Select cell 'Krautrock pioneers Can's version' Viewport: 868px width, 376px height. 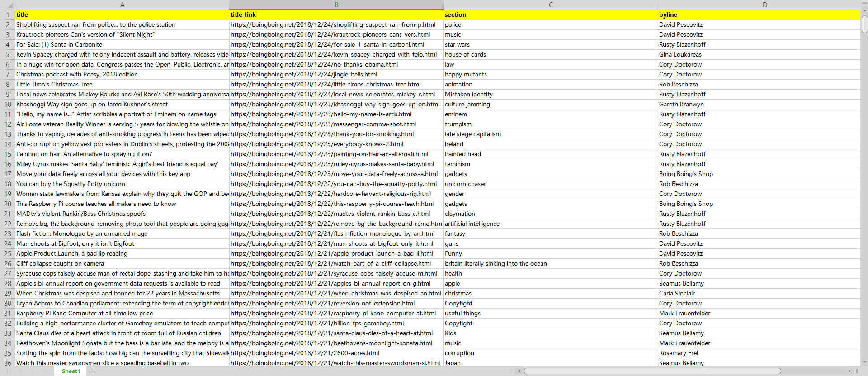pyautogui.click(x=122, y=34)
